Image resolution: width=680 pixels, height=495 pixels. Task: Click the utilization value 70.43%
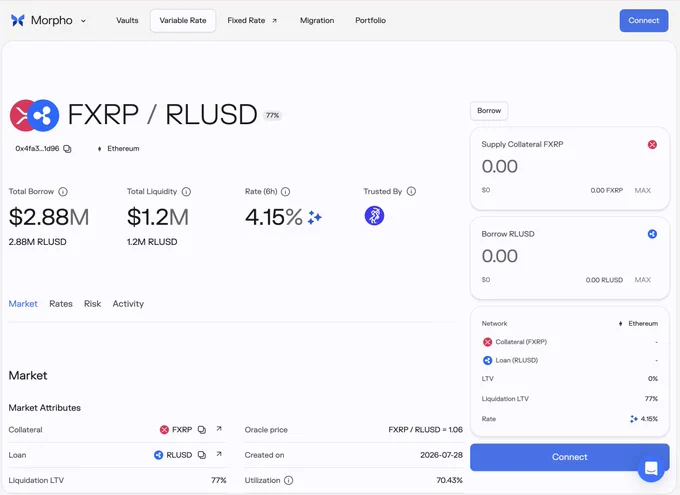pyautogui.click(x=449, y=480)
